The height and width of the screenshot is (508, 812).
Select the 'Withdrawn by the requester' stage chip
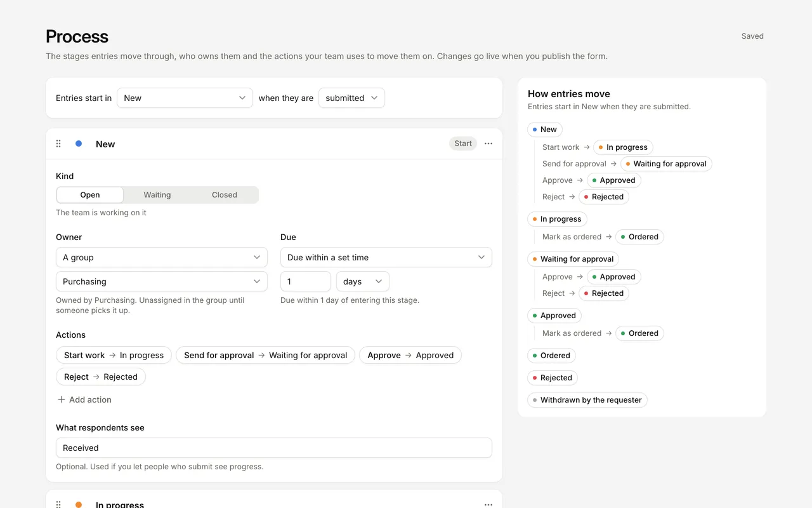click(x=587, y=400)
